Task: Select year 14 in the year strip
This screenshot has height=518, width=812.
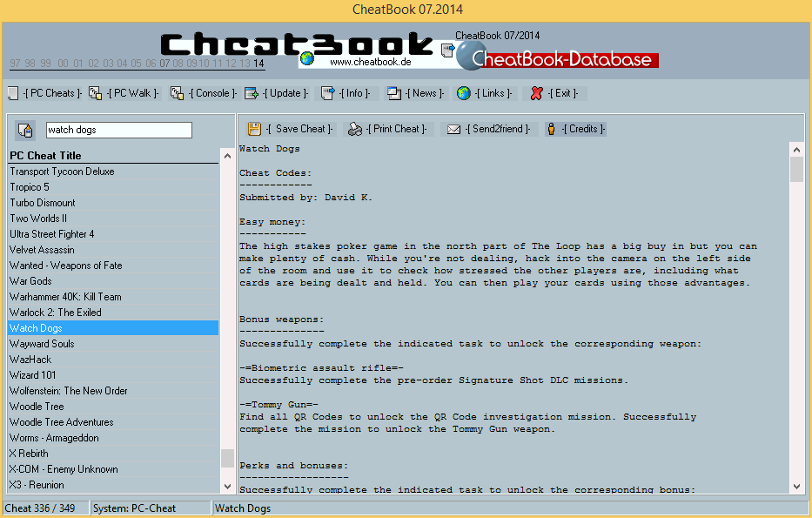Action: coord(259,64)
